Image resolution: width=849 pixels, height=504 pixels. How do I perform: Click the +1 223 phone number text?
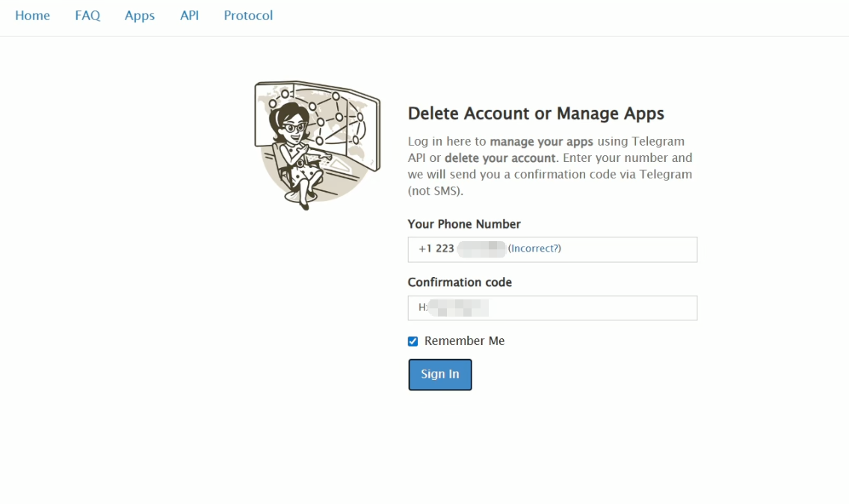point(436,248)
